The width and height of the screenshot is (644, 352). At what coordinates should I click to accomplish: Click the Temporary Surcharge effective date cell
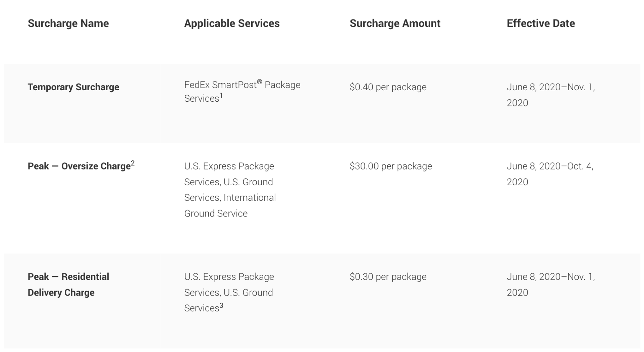coord(550,95)
